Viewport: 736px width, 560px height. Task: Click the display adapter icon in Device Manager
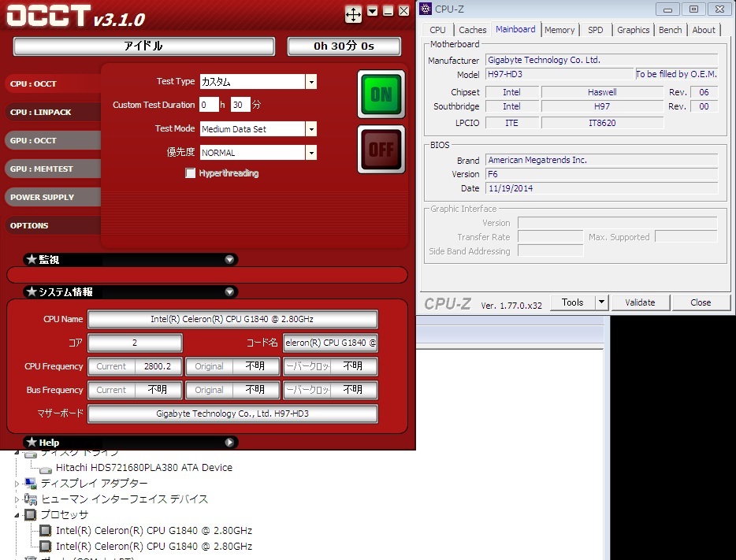30,483
